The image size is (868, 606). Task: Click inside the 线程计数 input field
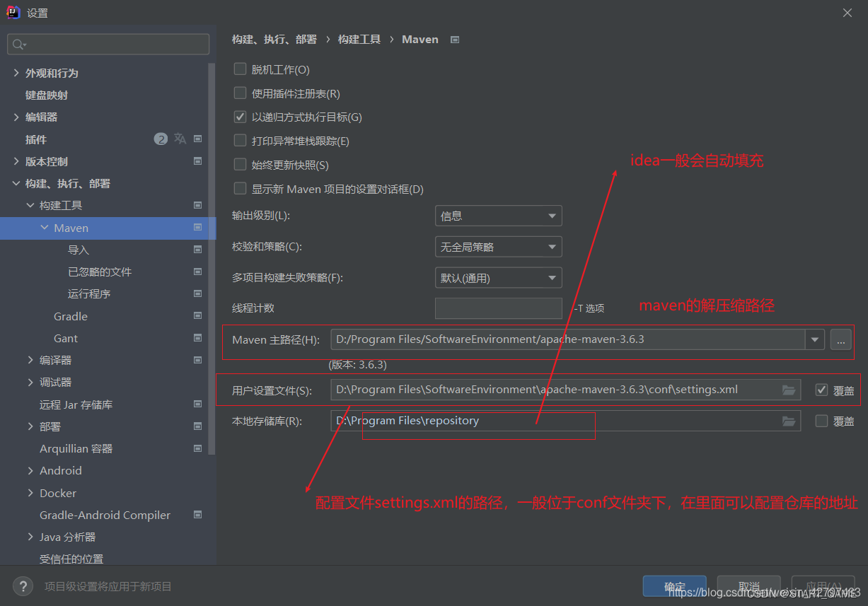click(x=498, y=308)
